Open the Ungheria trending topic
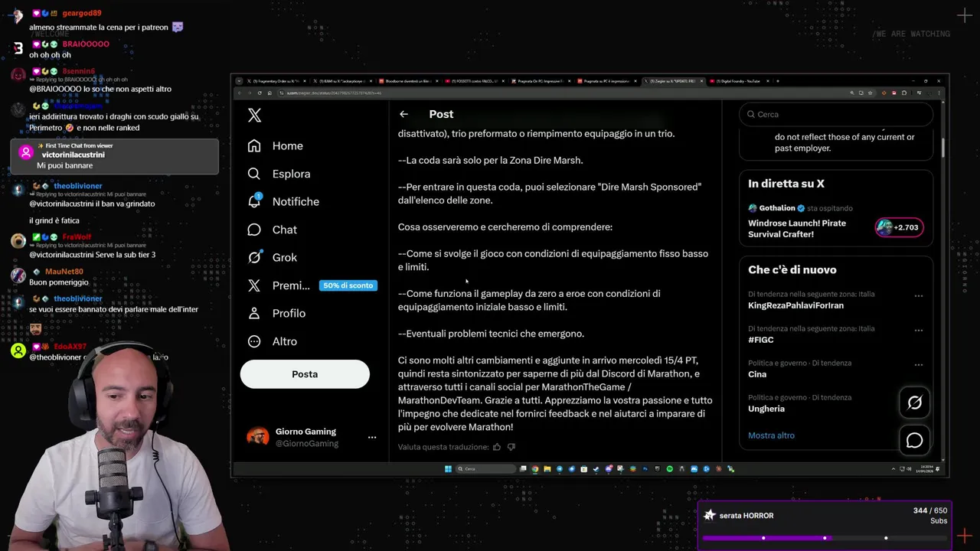The height and width of the screenshot is (551, 980). [766, 409]
